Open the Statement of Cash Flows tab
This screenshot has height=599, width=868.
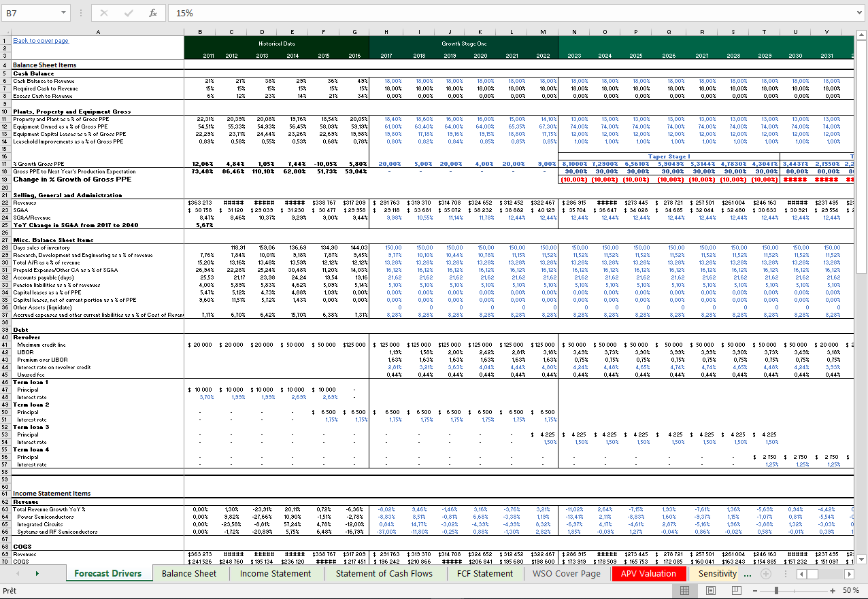(x=384, y=573)
